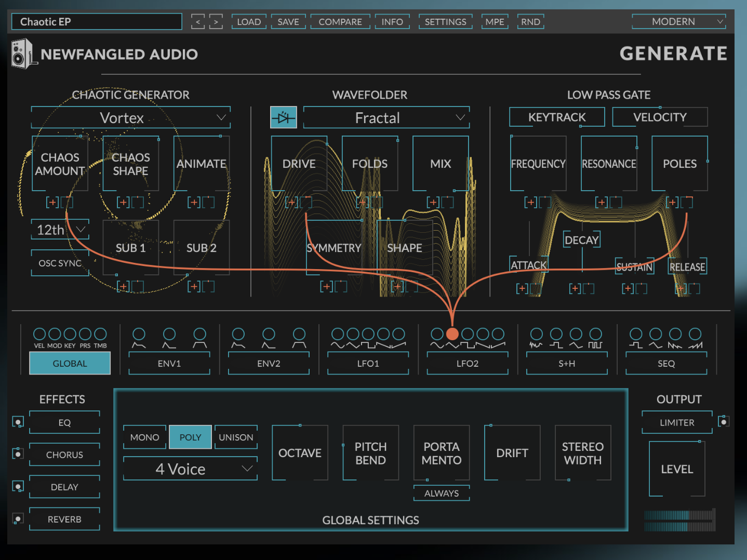Image resolution: width=747 pixels, height=560 pixels.
Task: Click the Chaotic EP preset name field
Action: coord(97,21)
